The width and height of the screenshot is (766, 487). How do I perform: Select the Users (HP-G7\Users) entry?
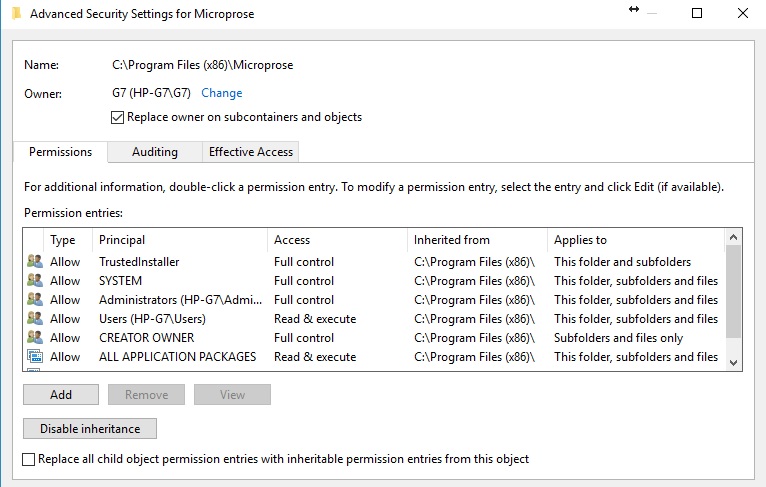click(x=152, y=319)
